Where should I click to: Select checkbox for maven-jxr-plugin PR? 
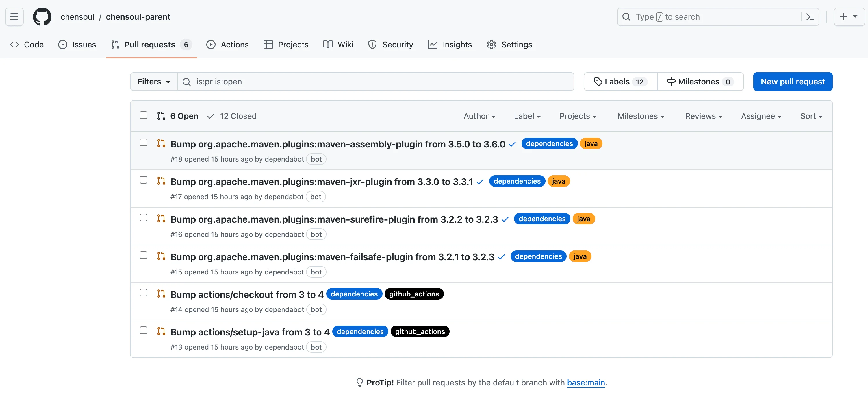(144, 180)
